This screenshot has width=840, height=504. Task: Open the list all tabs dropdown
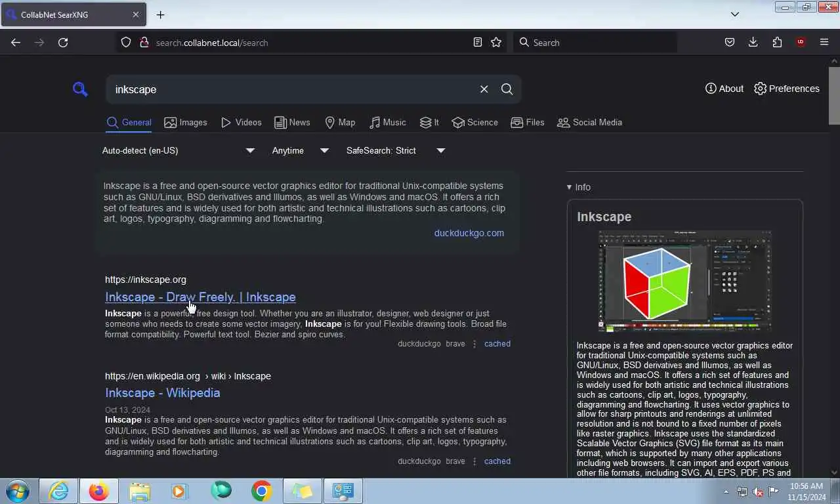[x=735, y=14]
